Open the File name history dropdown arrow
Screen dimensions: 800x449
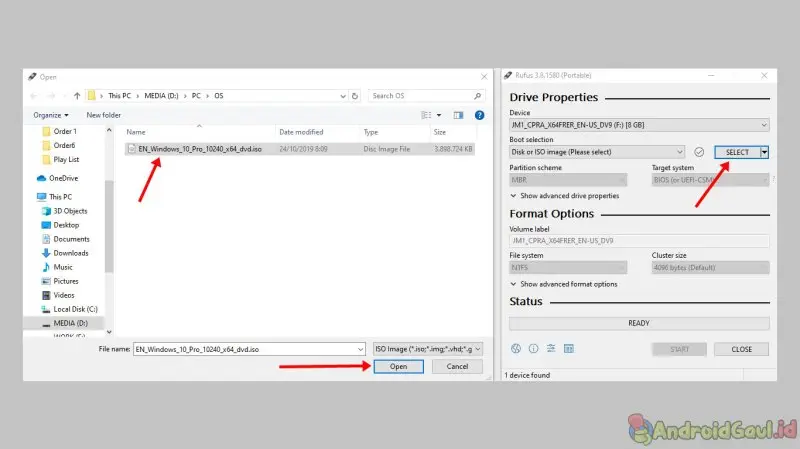point(361,350)
